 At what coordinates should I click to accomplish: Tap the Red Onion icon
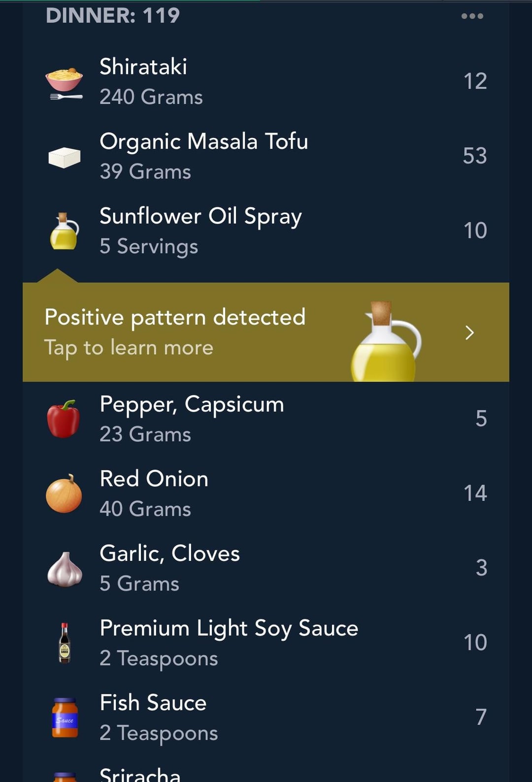(64, 493)
